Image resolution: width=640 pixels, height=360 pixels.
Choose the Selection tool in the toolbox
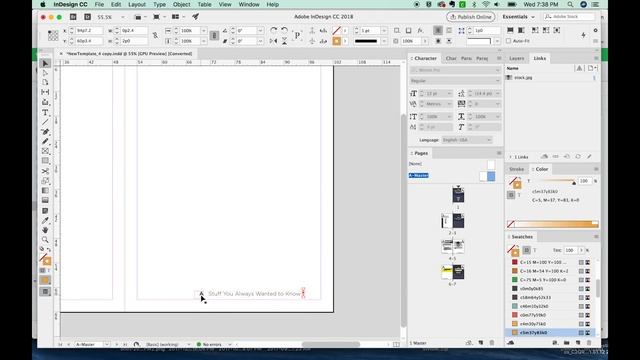pos(45,63)
